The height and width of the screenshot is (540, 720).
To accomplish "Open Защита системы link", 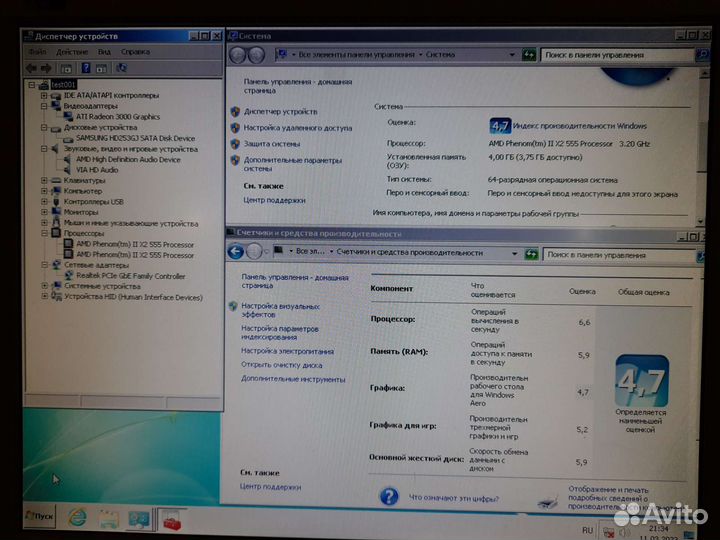I will (x=271, y=144).
